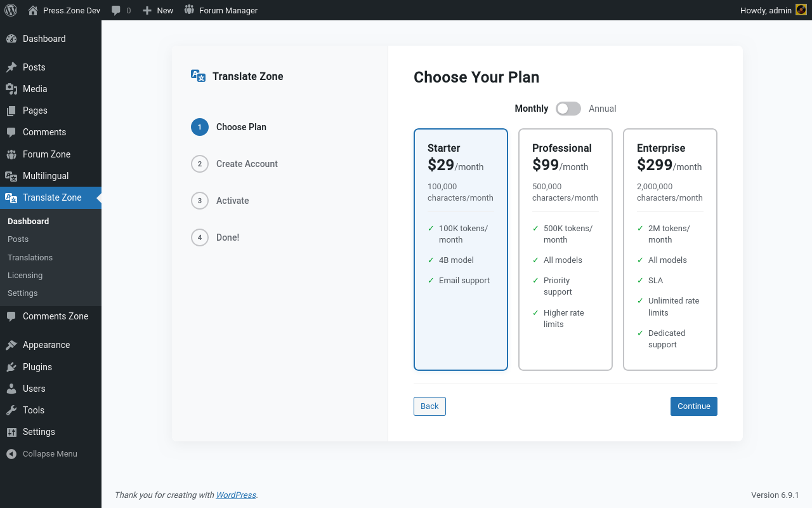Click the plus icon beside New
Screen dimensions: 812x508
[147, 10]
